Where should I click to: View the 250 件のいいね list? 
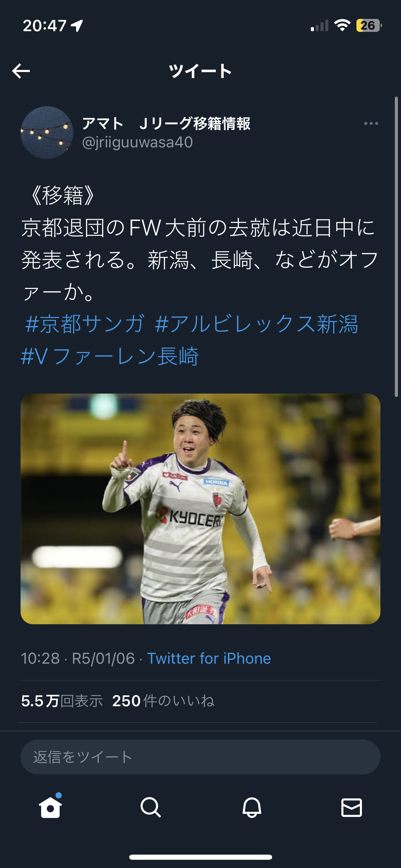pyautogui.click(x=163, y=701)
